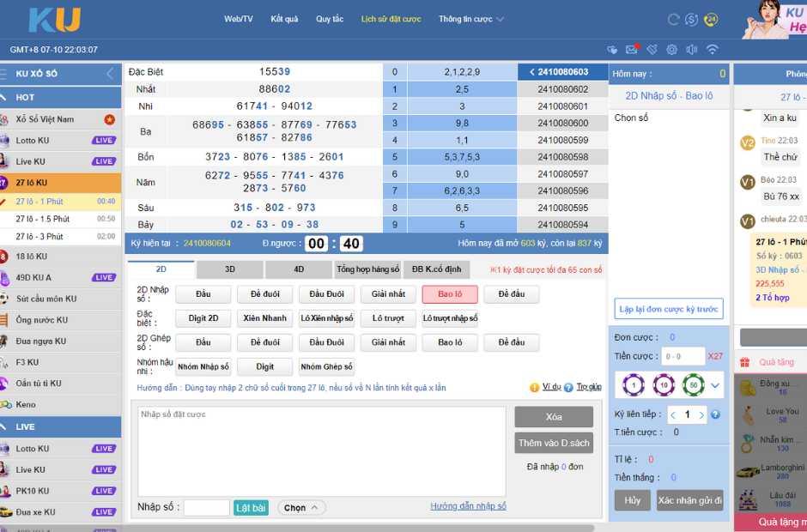Viewport: 807px width, 532px height.
Task: Click the hamburger icon beside KU XỔ SỐ
Action: tap(3, 74)
